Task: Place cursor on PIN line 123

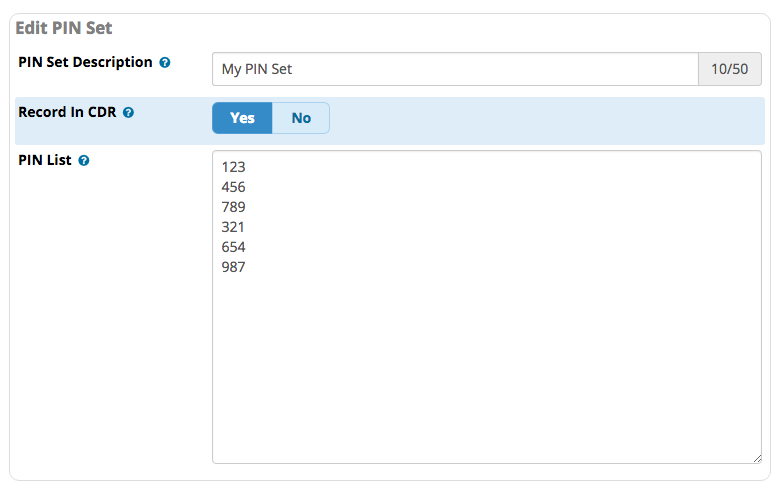Action: pyautogui.click(x=233, y=167)
